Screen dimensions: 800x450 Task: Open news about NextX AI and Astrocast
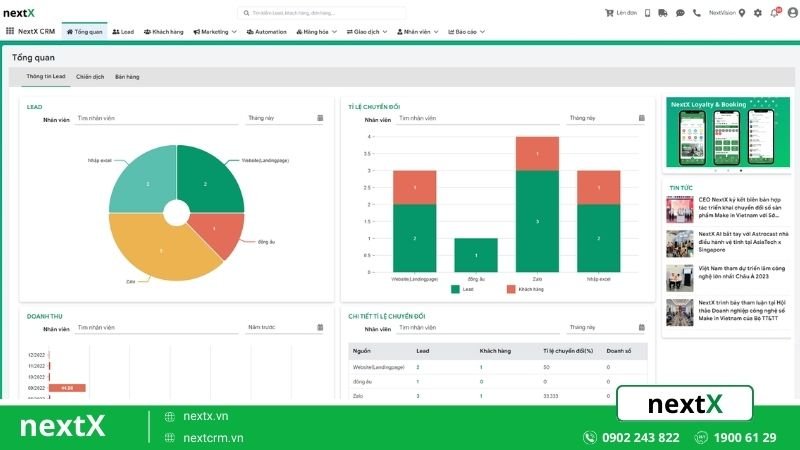(743, 242)
